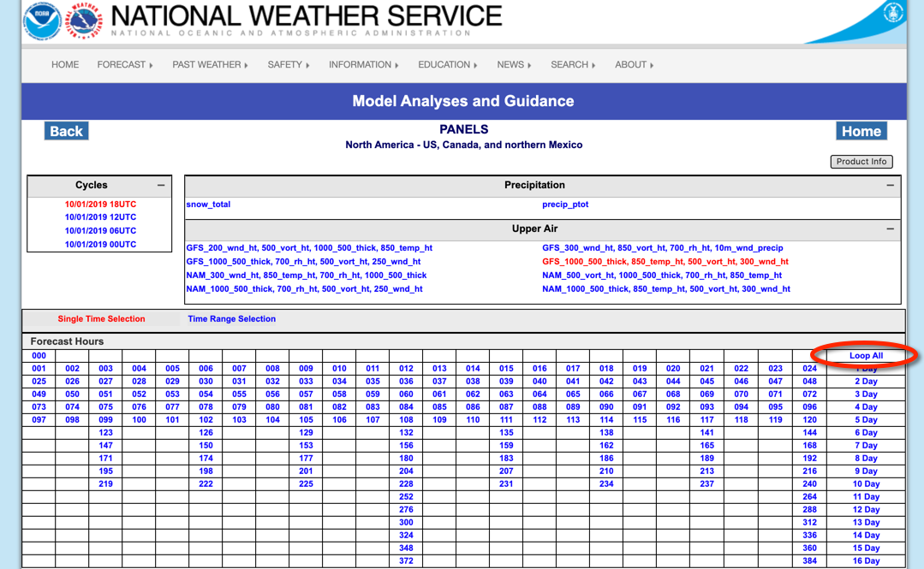924x569 pixels.
Task: Select forecast hour 240
Action: click(x=810, y=484)
